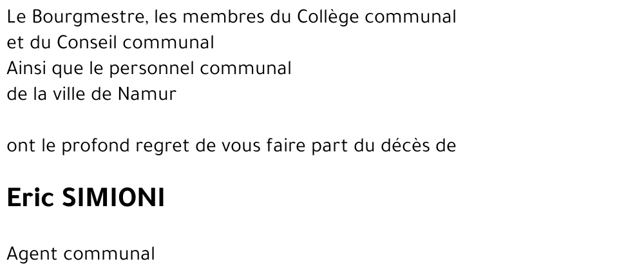Click the words Collège communal in first line
Screen dimensions: 644x277
377,17
